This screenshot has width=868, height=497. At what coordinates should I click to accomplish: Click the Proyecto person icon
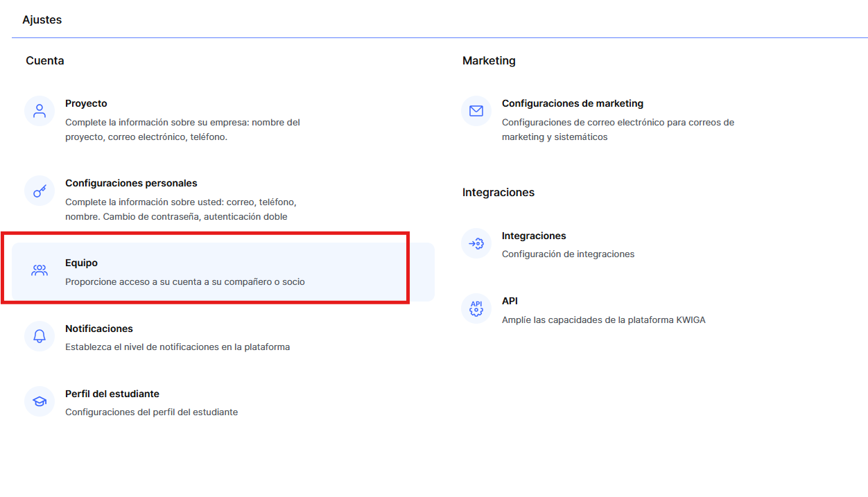click(x=40, y=111)
